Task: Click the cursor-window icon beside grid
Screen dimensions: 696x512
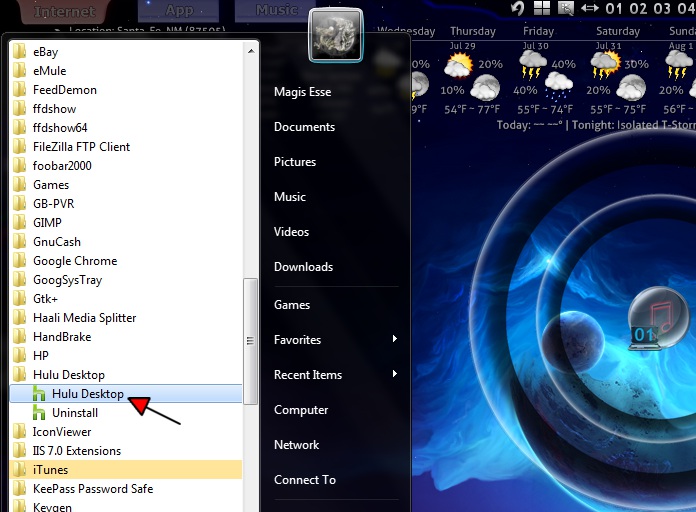Action: tap(566, 8)
